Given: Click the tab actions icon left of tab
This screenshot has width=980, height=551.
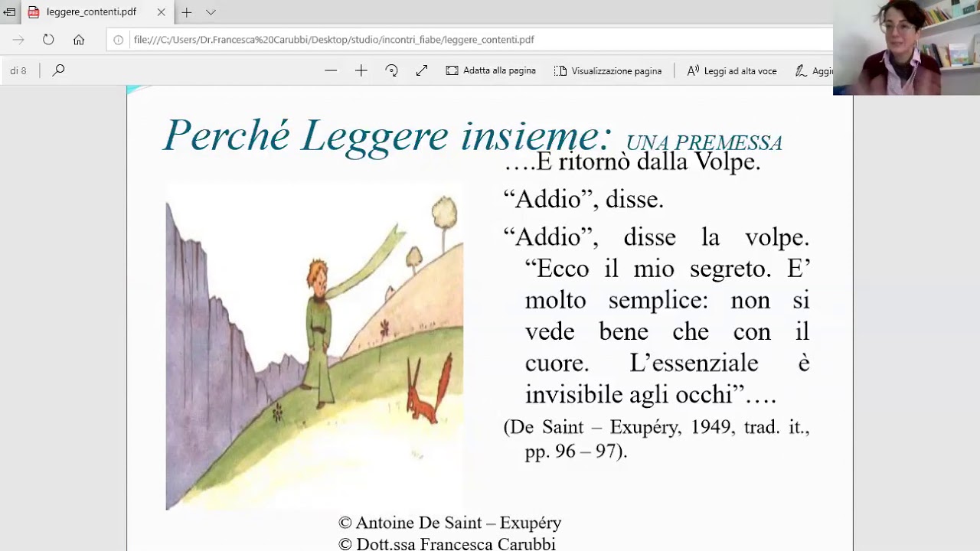Looking at the screenshot, I should 9,12.
